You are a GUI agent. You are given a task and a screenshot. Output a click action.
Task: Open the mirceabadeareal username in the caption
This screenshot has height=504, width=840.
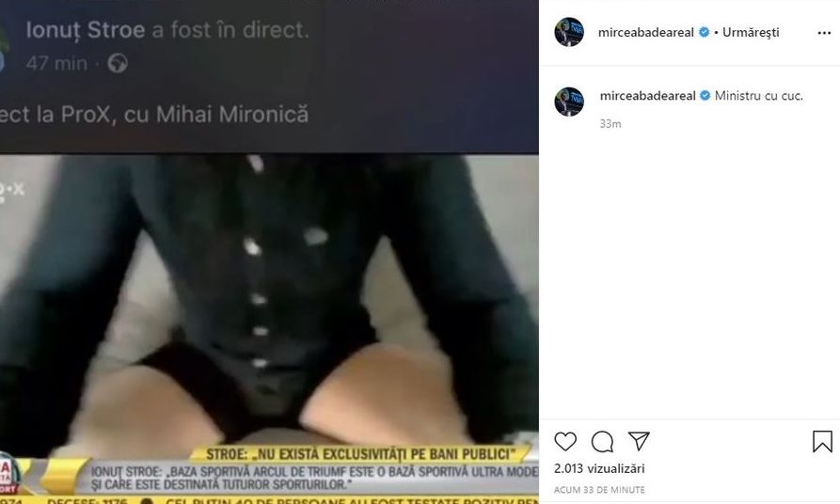(x=648, y=95)
